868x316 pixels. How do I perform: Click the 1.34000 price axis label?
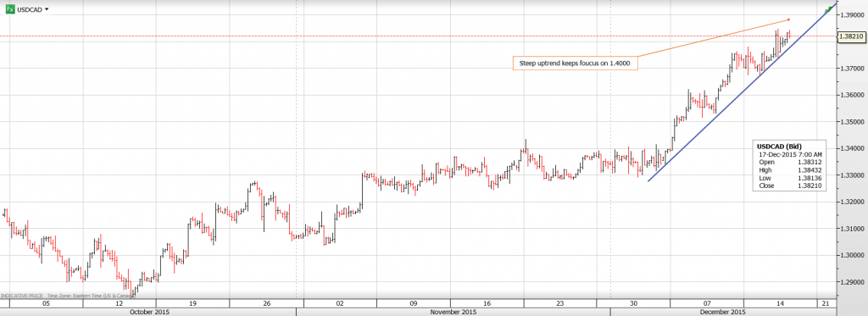point(852,148)
